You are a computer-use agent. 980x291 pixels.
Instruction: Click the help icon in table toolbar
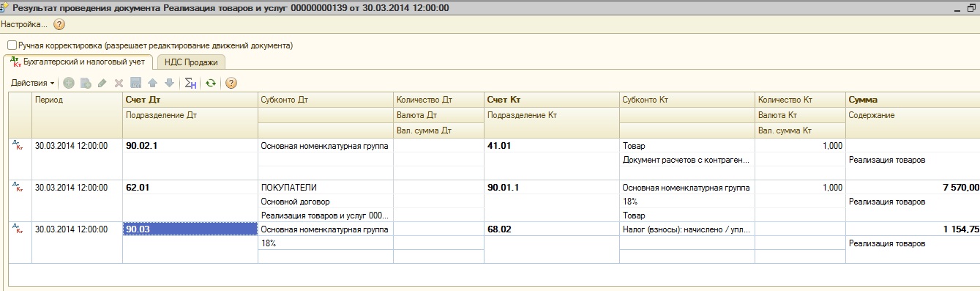(231, 83)
